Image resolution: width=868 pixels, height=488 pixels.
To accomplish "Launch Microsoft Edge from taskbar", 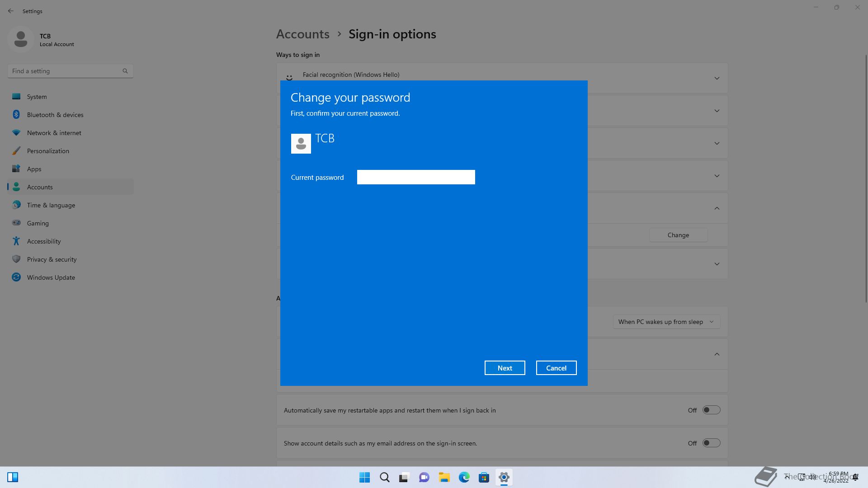I will pyautogui.click(x=464, y=477).
